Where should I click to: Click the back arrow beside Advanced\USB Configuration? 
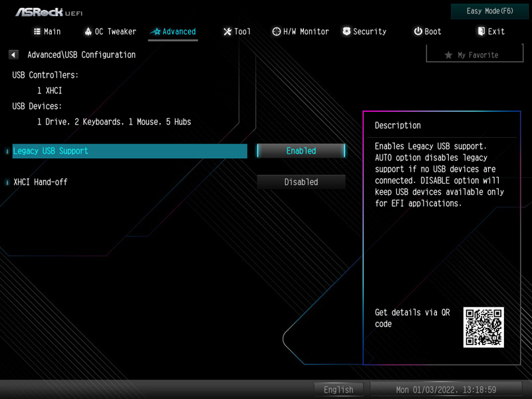click(13, 55)
